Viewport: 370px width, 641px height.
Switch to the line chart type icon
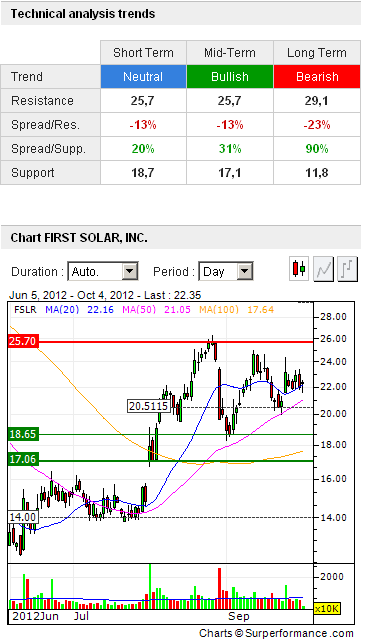point(323,269)
